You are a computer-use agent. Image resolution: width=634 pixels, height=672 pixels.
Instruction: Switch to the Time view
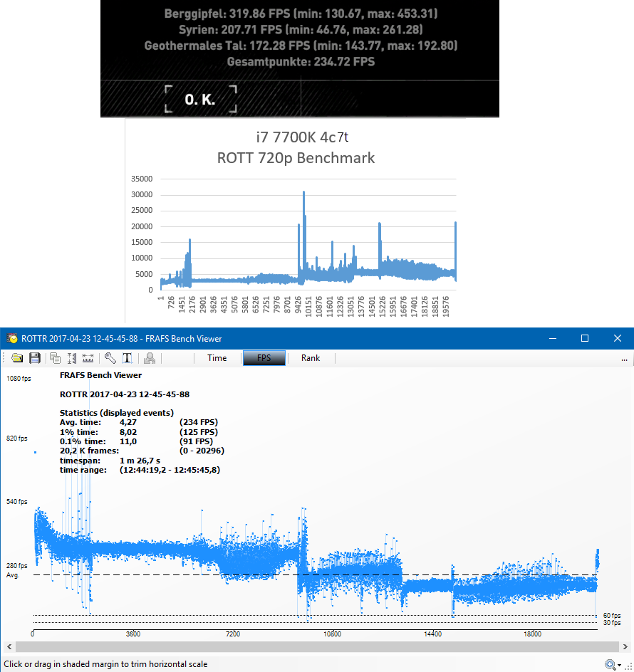click(217, 358)
